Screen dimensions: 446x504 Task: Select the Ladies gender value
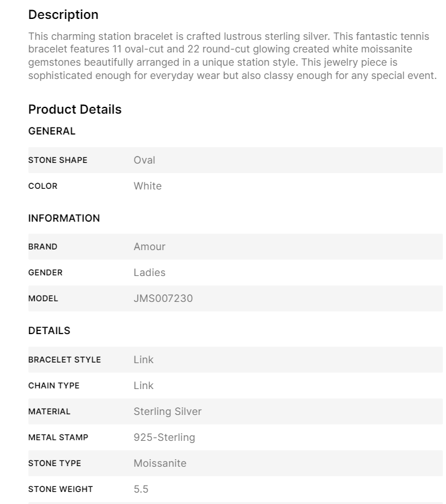click(x=149, y=273)
